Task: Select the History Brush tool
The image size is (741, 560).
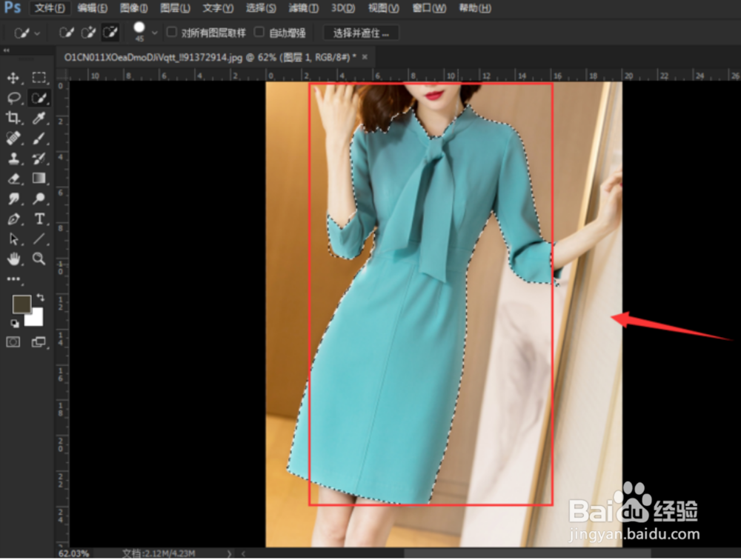Action: pos(39,159)
